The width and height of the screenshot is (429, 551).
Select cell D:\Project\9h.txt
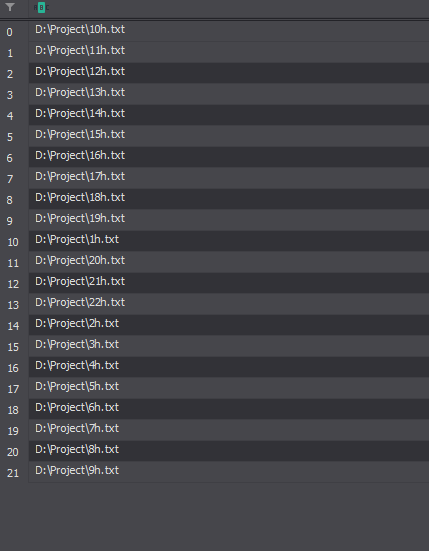(x=229, y=472)
